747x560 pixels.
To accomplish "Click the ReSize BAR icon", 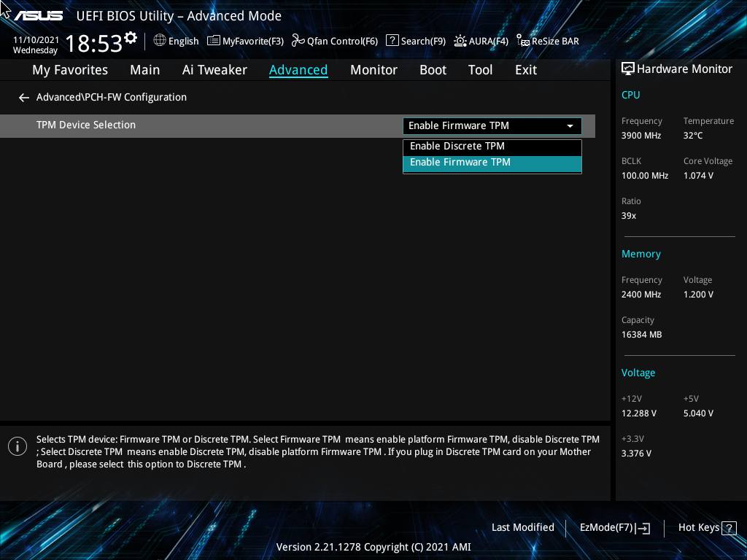I will coord(522,41).
